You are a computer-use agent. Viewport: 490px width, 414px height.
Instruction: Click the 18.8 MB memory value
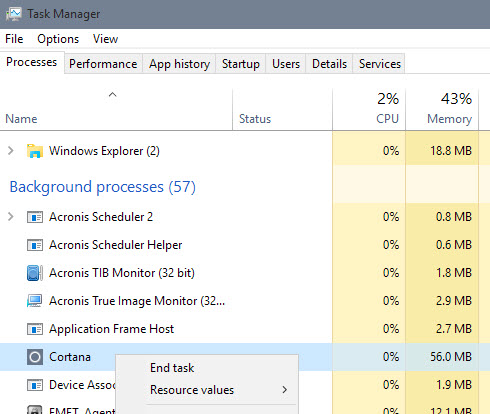pyautogui.click(x=451, y=151)
